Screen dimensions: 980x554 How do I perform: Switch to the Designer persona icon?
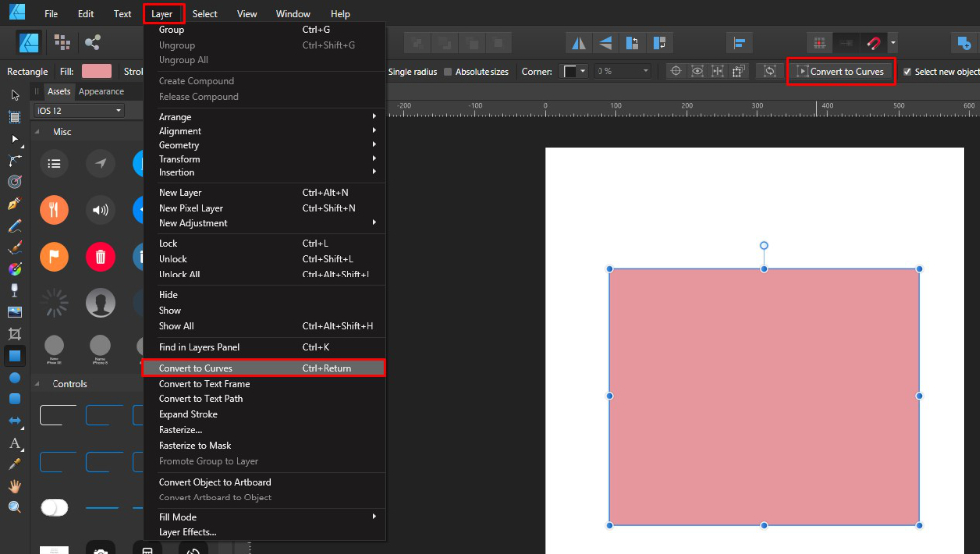coord(29,43)
